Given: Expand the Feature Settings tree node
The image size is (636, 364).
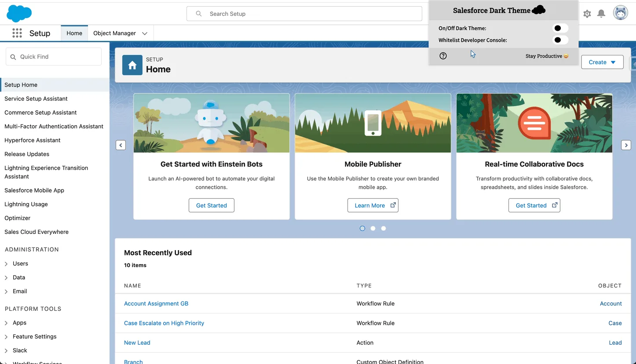Looking at the screenshot, I should point(6,337).
